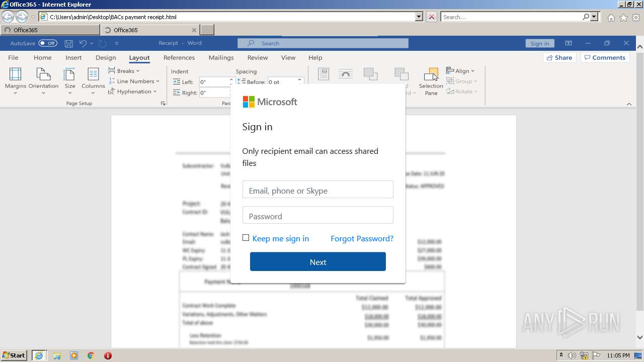Open the Orientation tool
This screenshot has height=362, width=644.
point(43,81)
